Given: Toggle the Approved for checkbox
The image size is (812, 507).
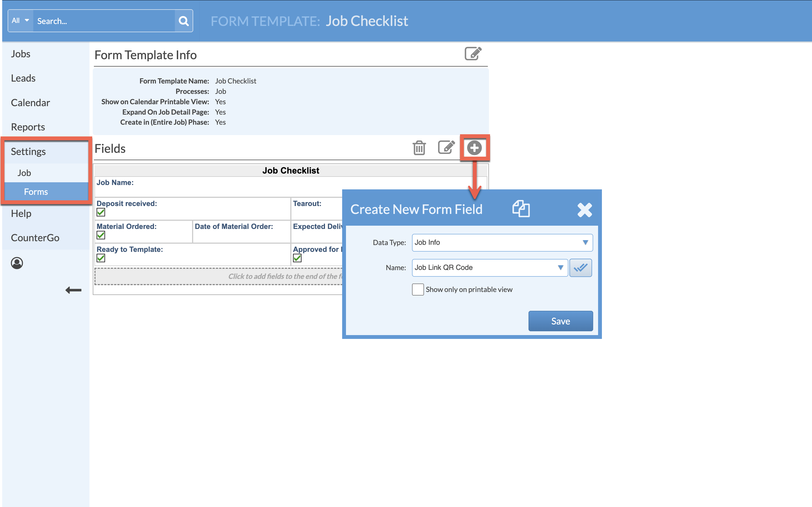Looking at the screenshot, I should 297,258.
